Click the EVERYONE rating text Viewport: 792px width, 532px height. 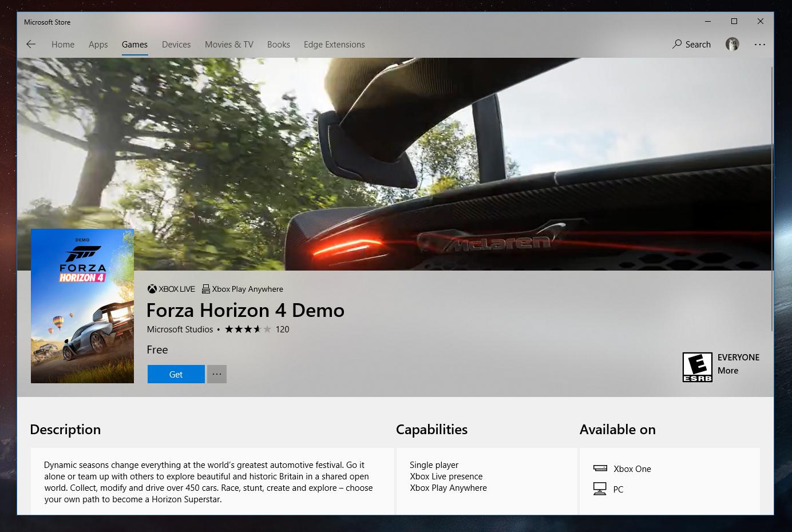pyautogui.click(x=738, y=358)
